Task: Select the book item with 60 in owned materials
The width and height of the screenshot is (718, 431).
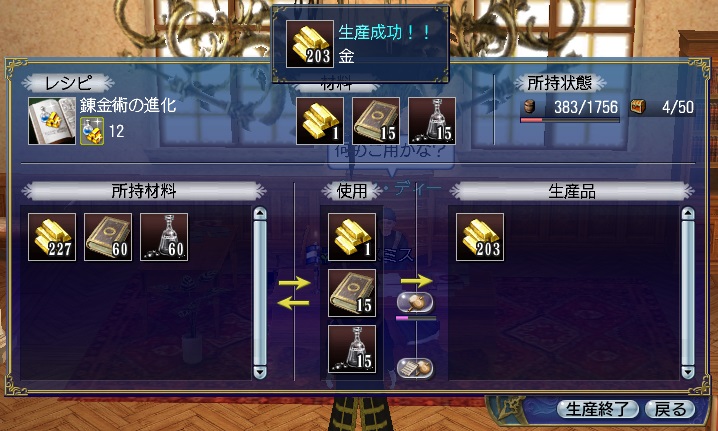Action: (x=108, y=237)
